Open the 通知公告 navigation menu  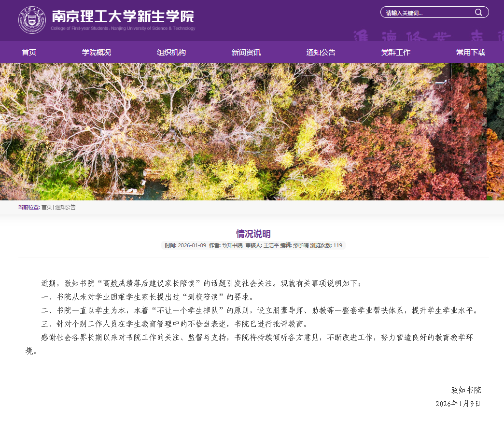click(321, 52)
